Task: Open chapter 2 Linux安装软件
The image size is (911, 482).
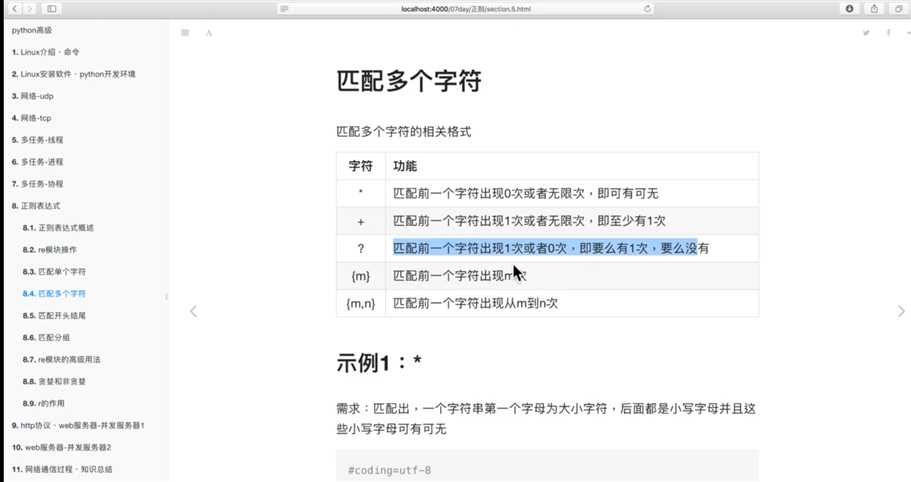Action: [x=73, y=74]
